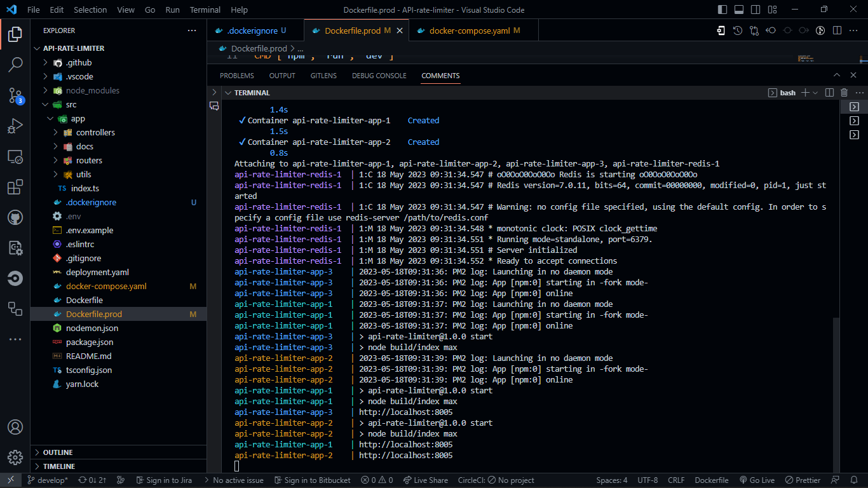The image size is (868, 488).
Task: Kill the terminal with the trash icon
Action: point(843,93)
